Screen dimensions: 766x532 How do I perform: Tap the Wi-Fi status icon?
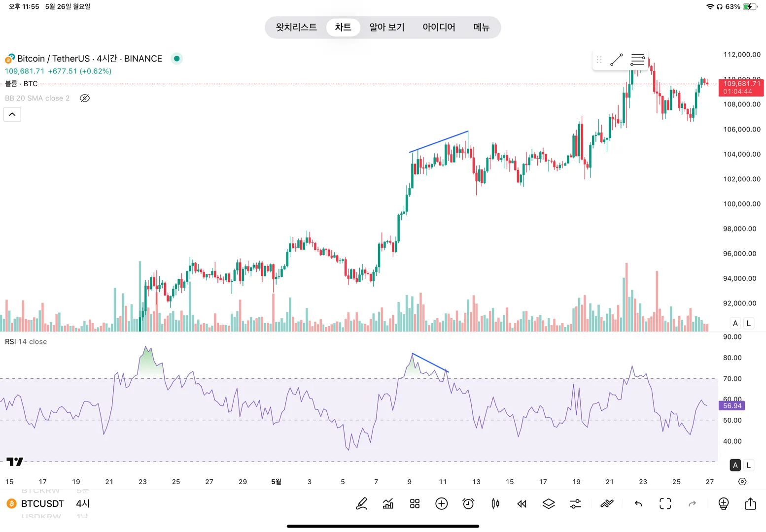710,6
